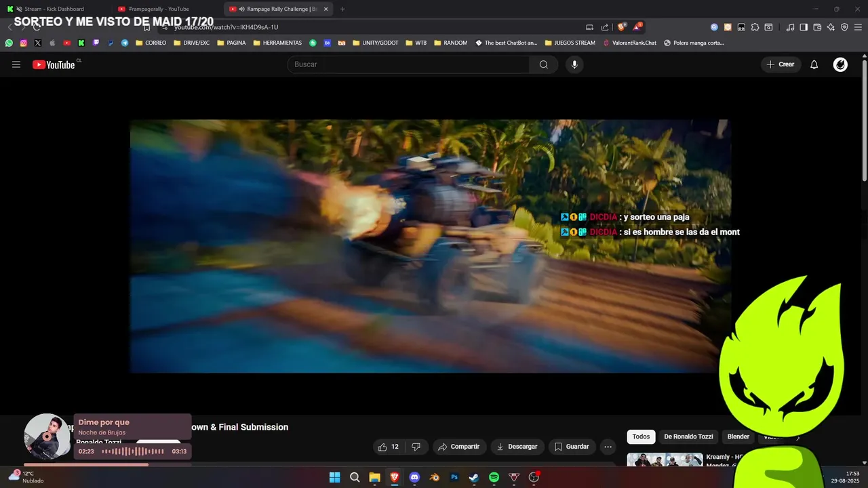Open ValorantRank.Chat bookmark
868x488 pixels.
630,43
